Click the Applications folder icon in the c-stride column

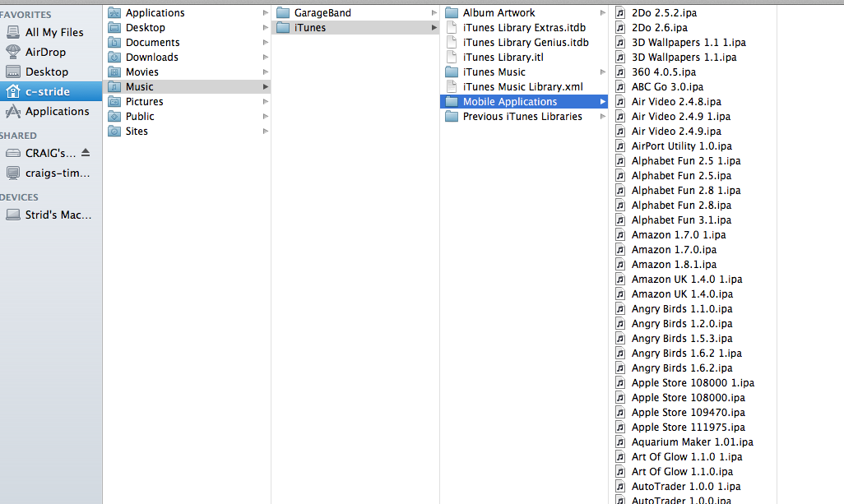pyautogui.click(x=114, y=12)
